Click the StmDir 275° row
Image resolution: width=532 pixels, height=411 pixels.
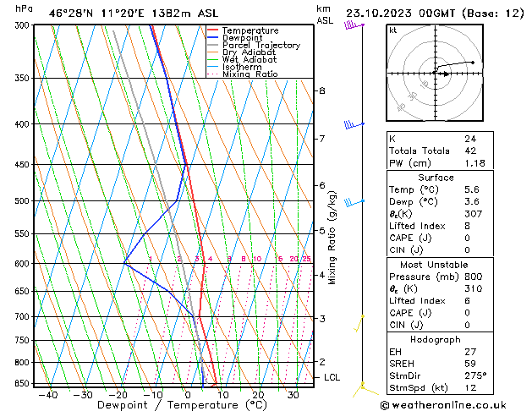click(436, 375)
